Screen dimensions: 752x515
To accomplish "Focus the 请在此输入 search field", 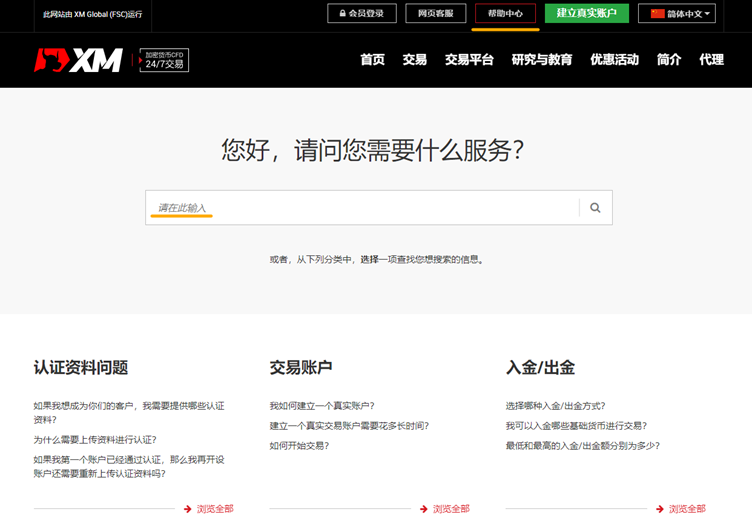I will [360, 208].
